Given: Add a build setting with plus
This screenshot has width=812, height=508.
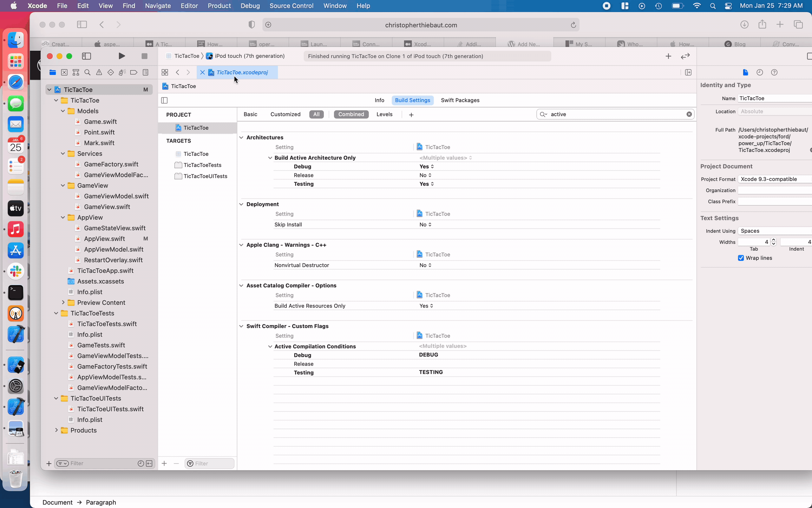Looking at the screenshot, I should (x=411, y=115).
